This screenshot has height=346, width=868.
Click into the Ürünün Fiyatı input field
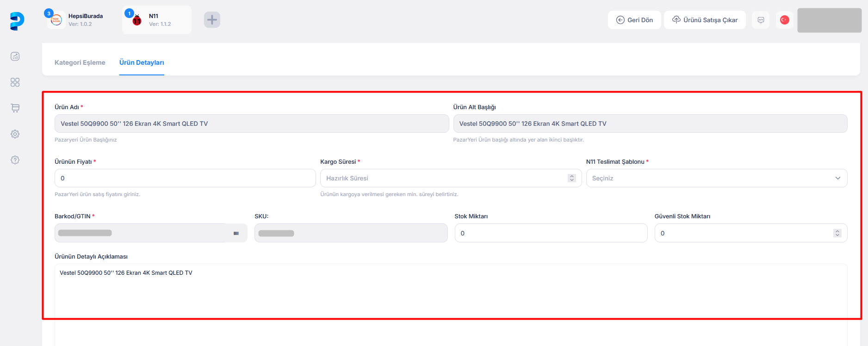point(185,179)
